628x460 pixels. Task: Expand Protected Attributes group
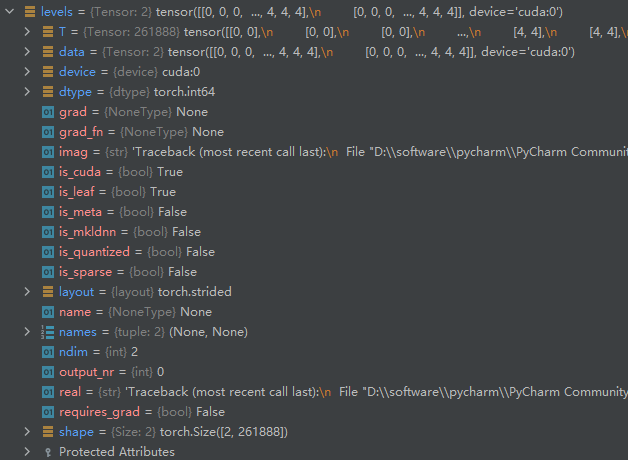click(27, 452)
